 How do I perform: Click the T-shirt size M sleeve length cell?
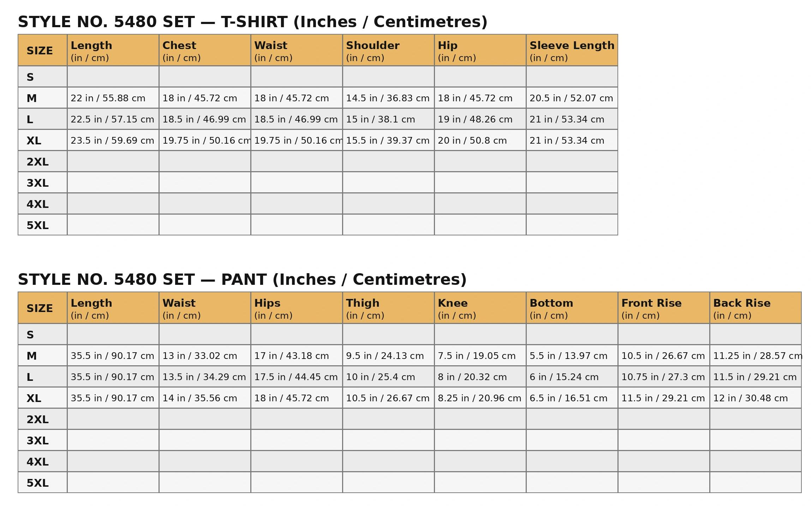572,98
